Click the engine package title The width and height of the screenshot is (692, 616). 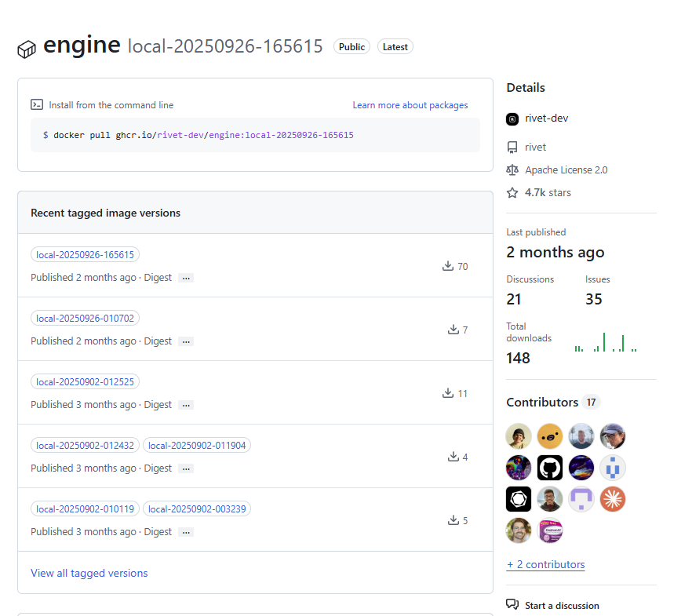[x=82, y=45]
